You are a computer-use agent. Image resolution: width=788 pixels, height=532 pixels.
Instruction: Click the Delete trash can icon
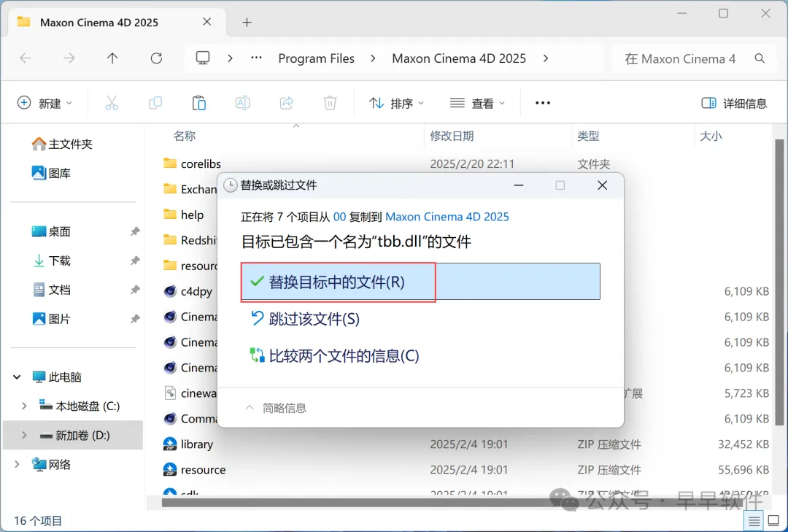pyautogui.click(x=330, y=103)
